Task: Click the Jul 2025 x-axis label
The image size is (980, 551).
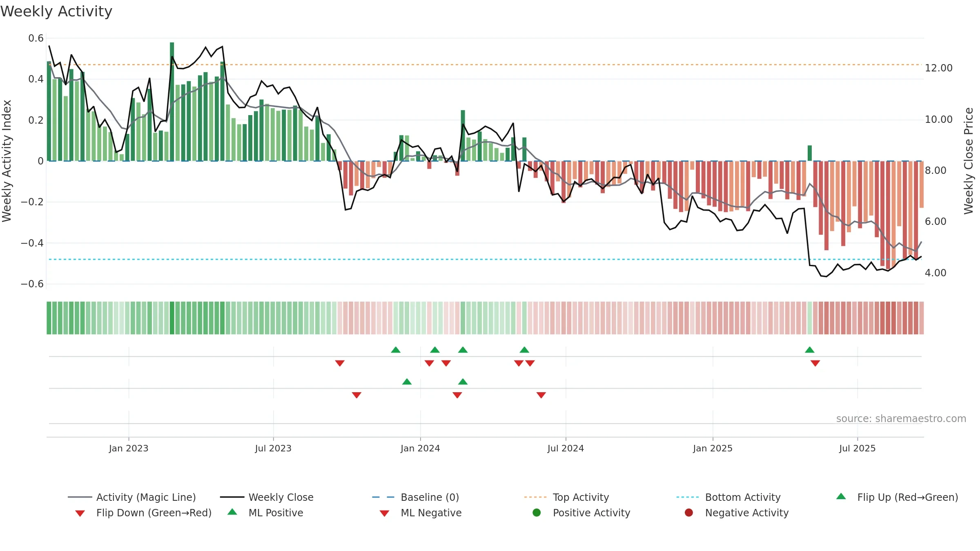Action: 857,449
